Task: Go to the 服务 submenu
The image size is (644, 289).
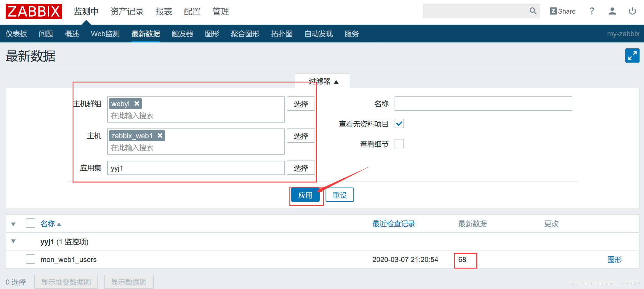Action: [x=352, y=34]
